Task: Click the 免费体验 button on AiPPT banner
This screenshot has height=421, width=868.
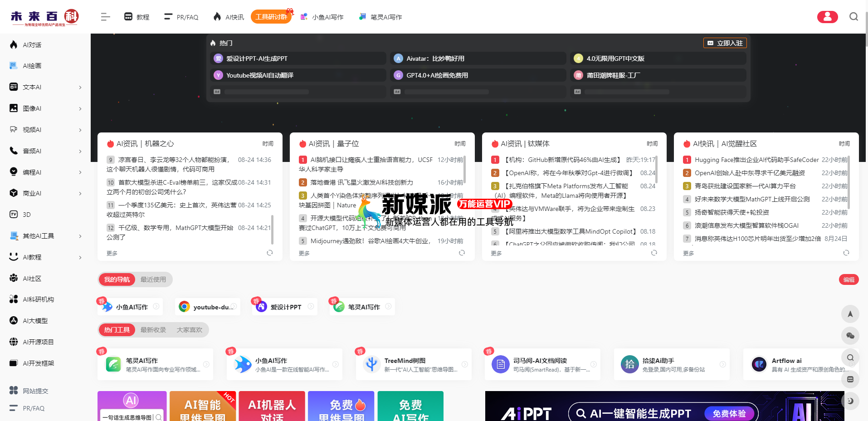Action: [x=729, y=413]
